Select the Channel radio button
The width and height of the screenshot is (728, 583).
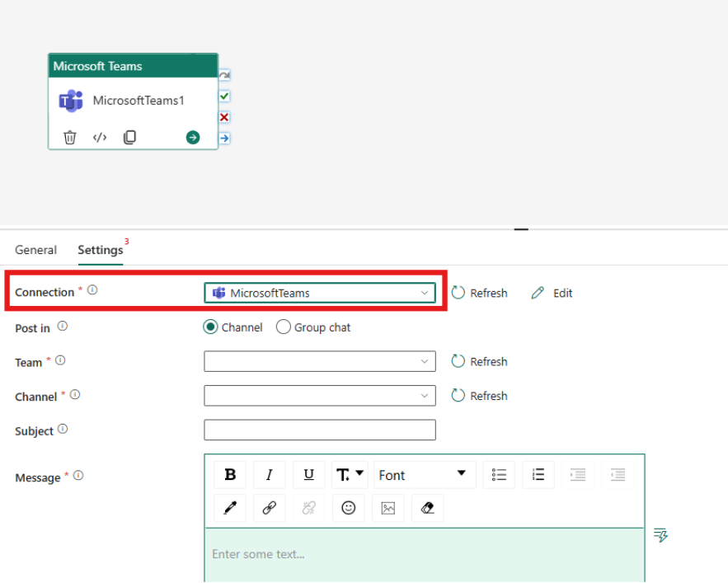click(210, 327)
